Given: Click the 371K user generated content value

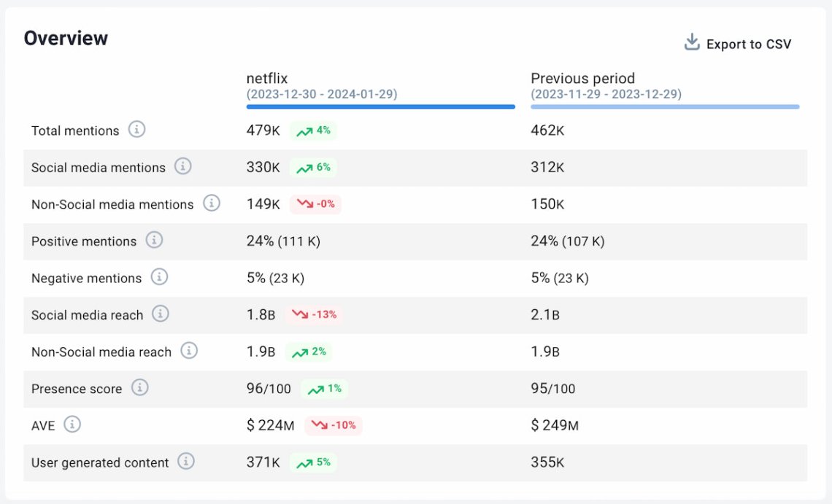Looking at the screenshot, I should (263, 462).
